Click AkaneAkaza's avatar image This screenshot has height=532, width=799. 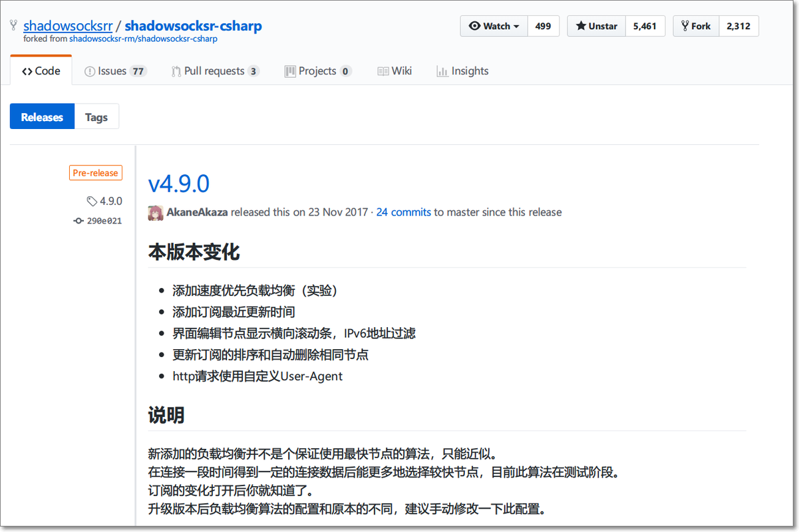156,213
